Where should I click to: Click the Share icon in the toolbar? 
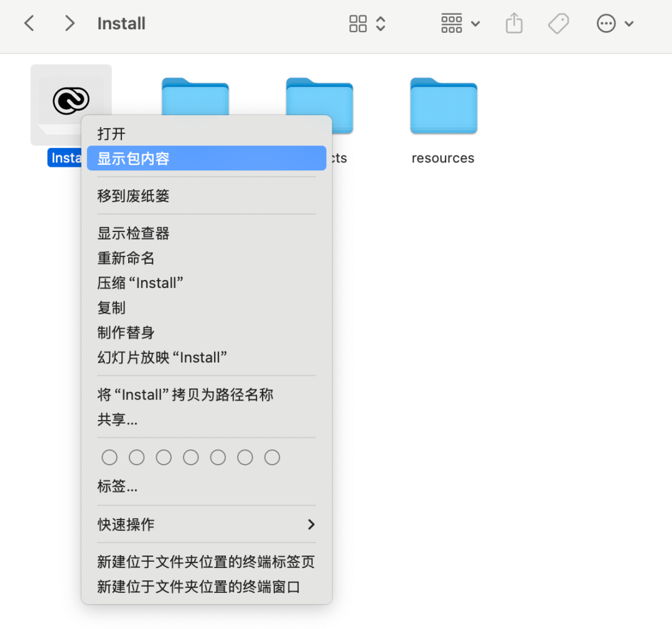click(513, 23)
